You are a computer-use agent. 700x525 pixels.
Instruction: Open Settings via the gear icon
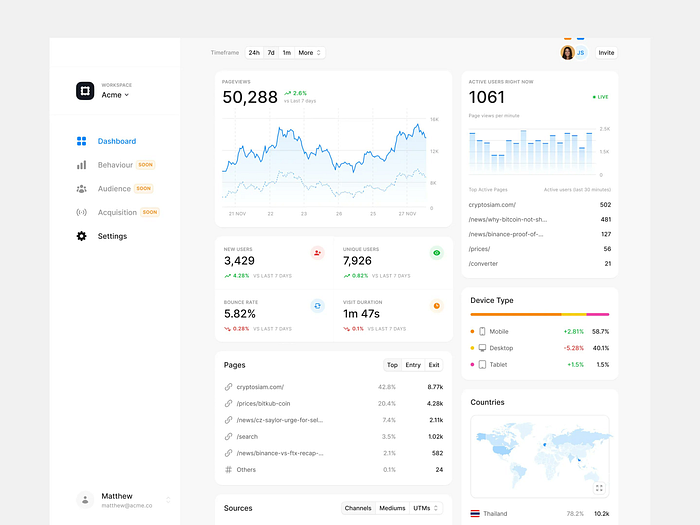coord(81,236)
